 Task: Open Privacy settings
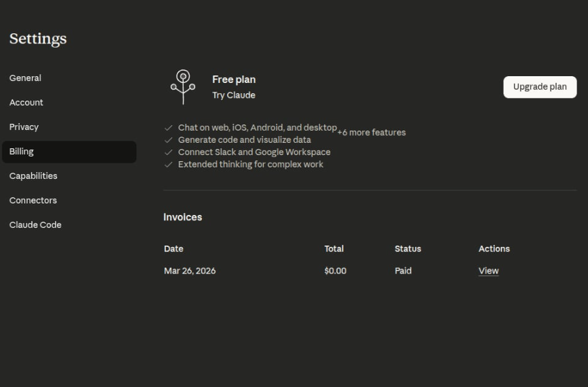pos(69,127)
